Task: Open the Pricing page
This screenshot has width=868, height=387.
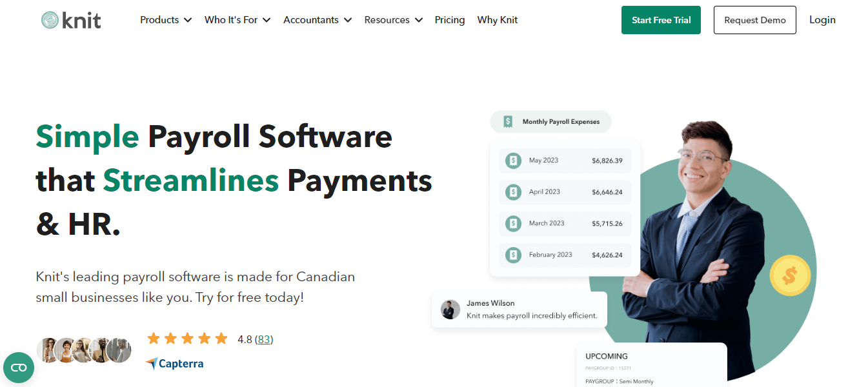Action: [450, 20]
